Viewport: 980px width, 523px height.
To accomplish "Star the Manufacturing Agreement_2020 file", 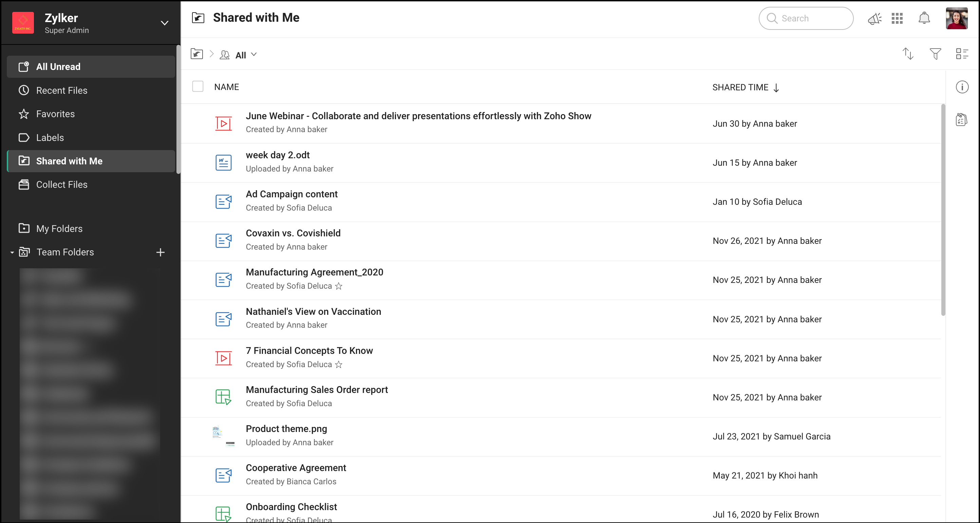I will (x=339, y=286).
